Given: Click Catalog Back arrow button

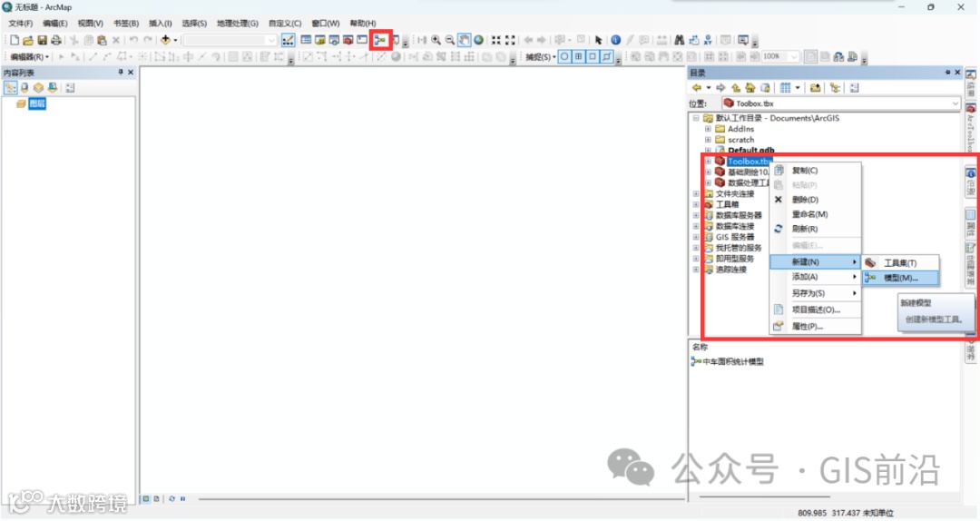Looking at the screenshot, I should coord(697,88).
